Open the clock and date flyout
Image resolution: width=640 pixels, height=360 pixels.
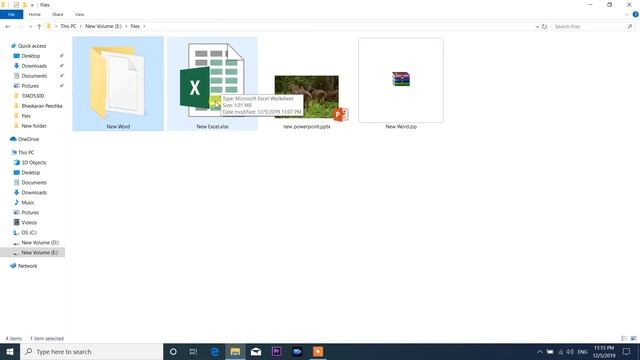click(x=604, y=351)
